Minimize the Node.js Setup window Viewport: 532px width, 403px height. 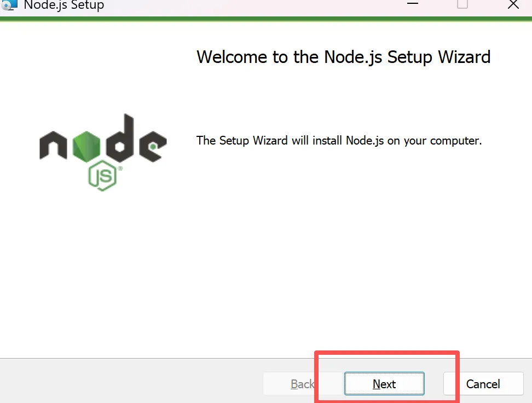(413, 4)
